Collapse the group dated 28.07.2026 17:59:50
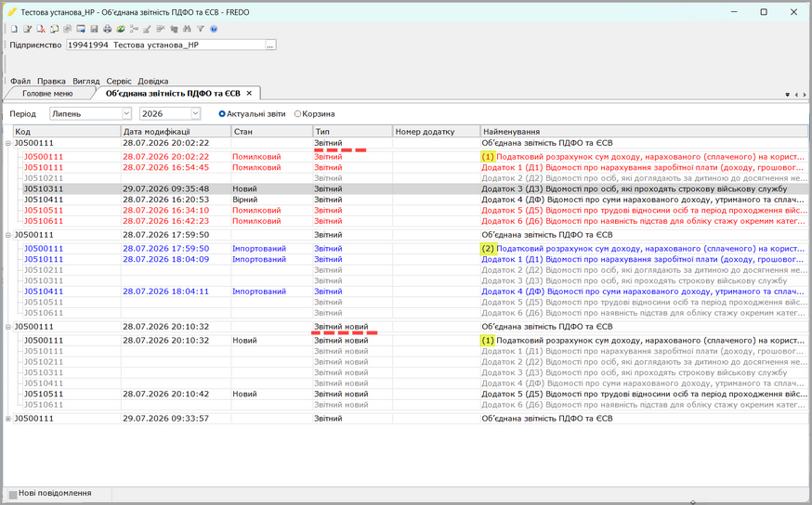 point(8,235)
